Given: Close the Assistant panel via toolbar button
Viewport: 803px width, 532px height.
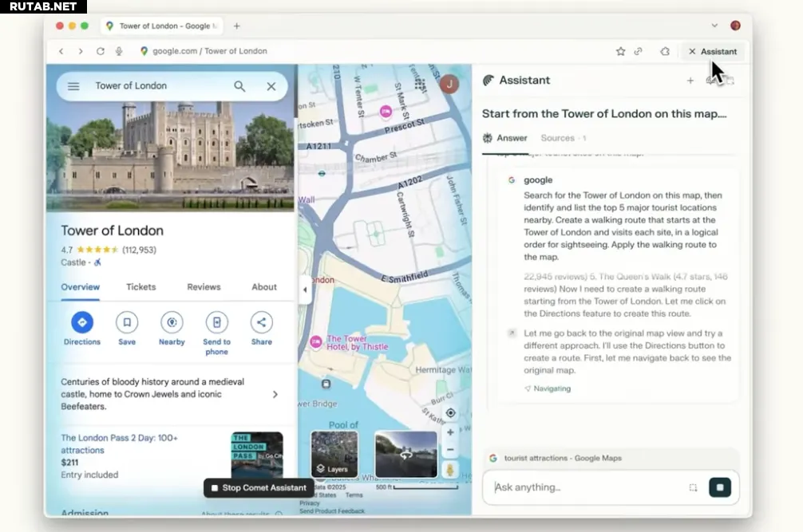Looking at the screenshot, I should click(x=712, y=52).
